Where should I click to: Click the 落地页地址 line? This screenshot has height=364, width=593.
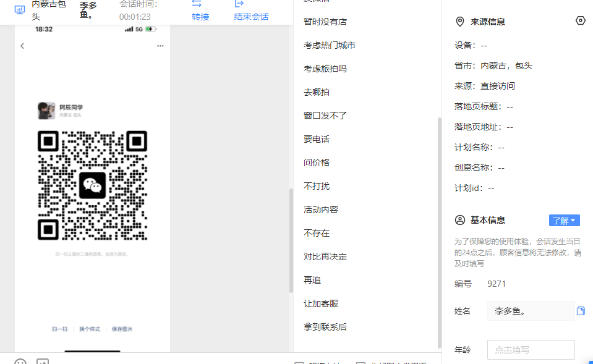pos(484,127)
